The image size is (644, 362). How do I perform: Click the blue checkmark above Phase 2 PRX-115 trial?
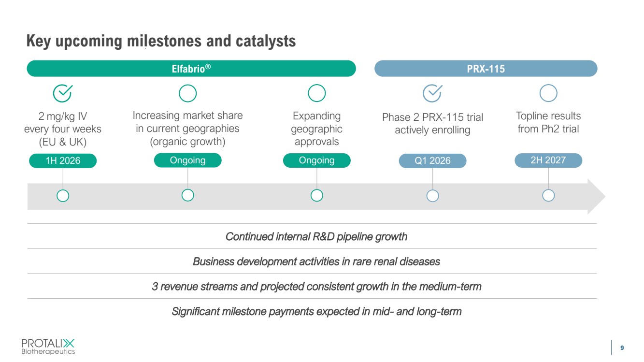point(432,93)
